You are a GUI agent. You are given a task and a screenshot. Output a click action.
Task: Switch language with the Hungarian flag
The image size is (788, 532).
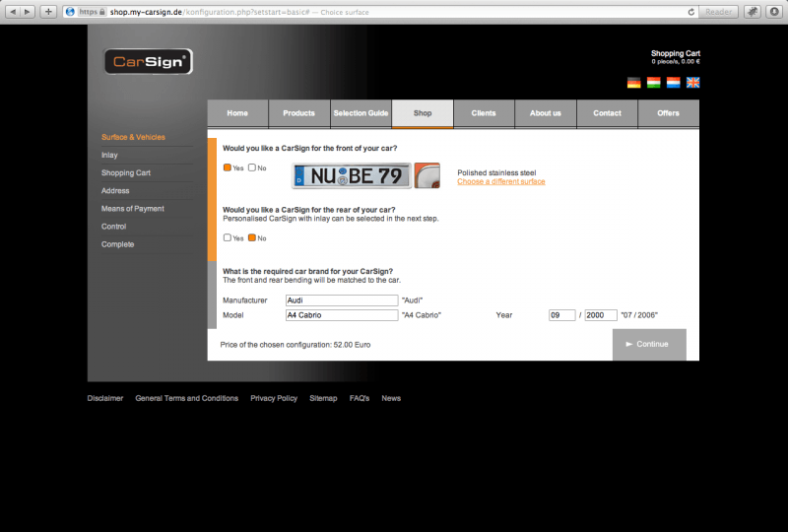click(653, 83)
